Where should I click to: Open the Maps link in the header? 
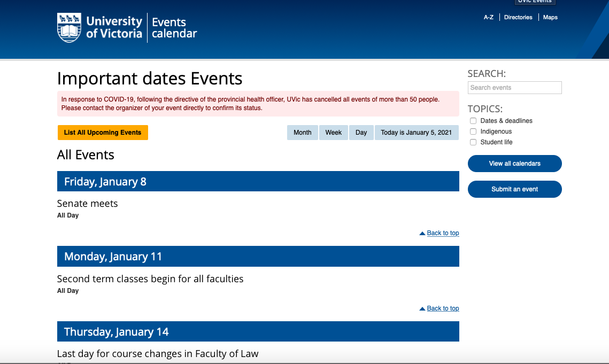(550, 17)
